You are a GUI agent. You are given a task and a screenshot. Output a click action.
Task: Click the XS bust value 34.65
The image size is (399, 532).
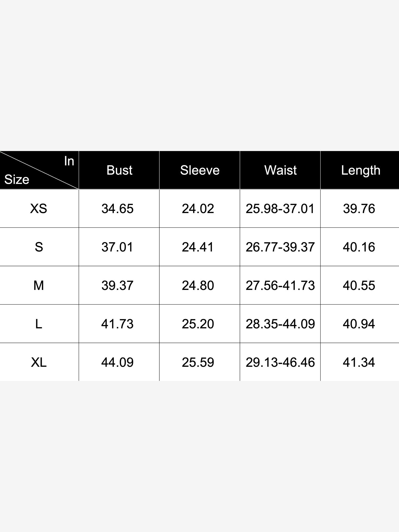click(117, 209)
